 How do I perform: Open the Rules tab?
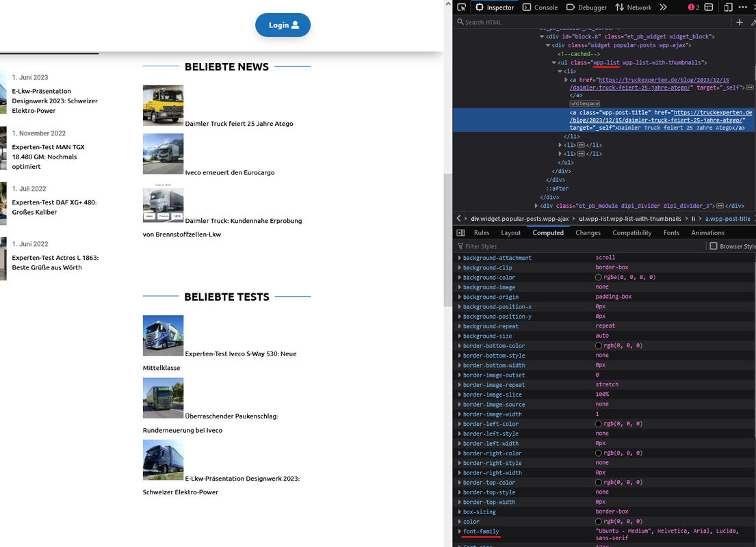(481, 232)
